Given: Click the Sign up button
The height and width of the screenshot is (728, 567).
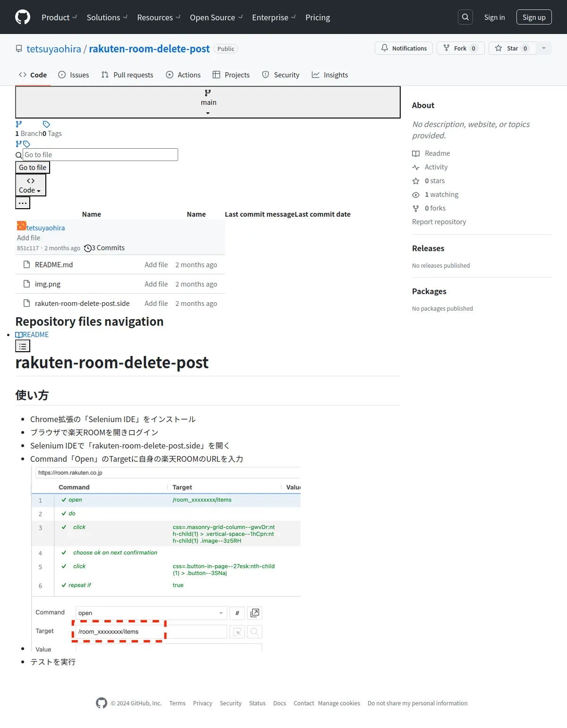Looking at the screenshot, I should coord(534,17).
